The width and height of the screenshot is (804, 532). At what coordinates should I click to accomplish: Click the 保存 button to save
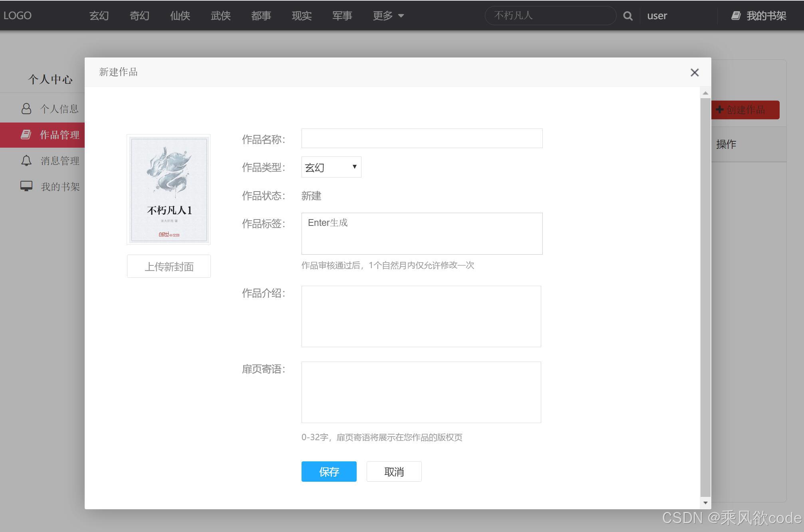329,471
